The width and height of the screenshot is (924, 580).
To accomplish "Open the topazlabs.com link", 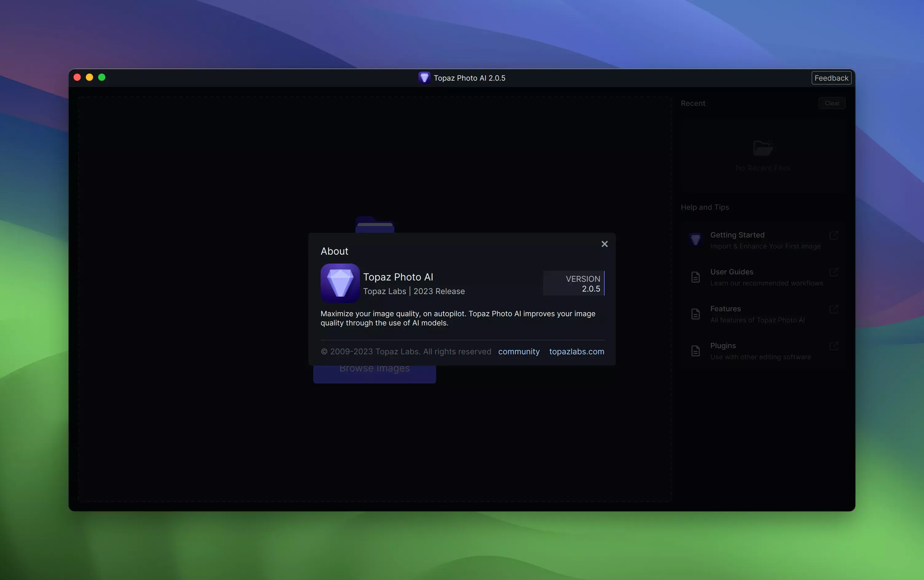I will (576, 352).
